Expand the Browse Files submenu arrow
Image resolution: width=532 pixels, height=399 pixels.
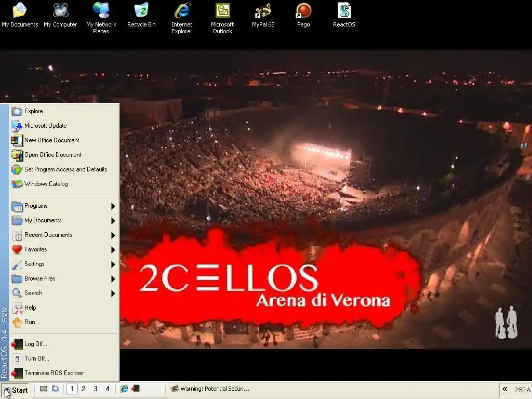click(113, 279)
